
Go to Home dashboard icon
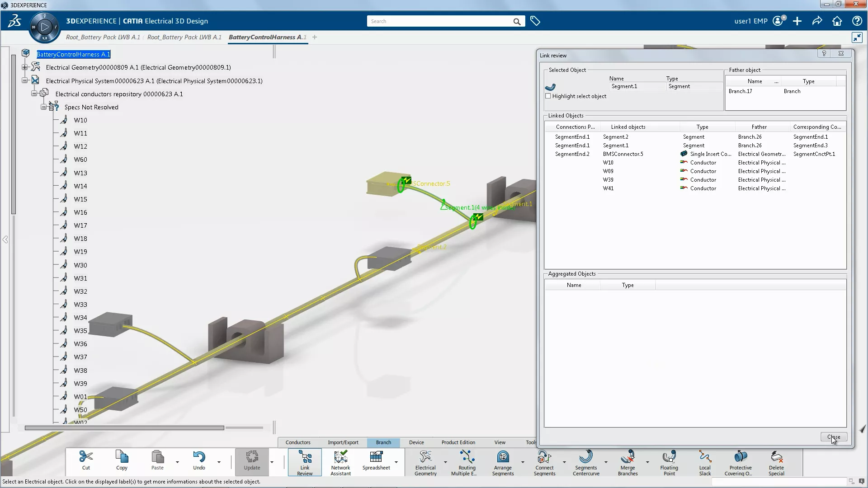point(837,21)
